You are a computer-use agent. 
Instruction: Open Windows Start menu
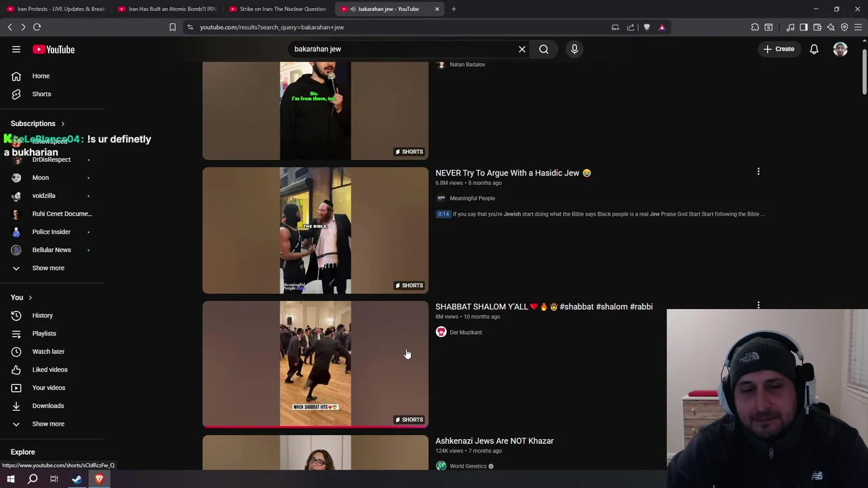[11, 479]
